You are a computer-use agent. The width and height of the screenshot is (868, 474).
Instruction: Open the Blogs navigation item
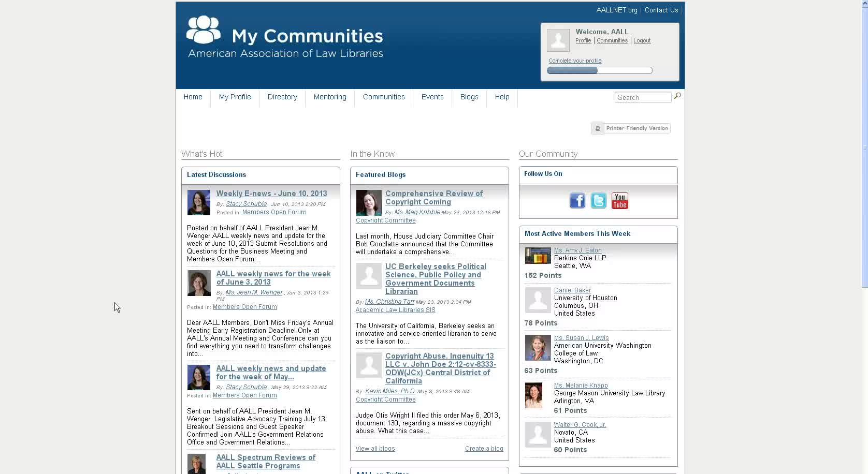coord(469,97)
